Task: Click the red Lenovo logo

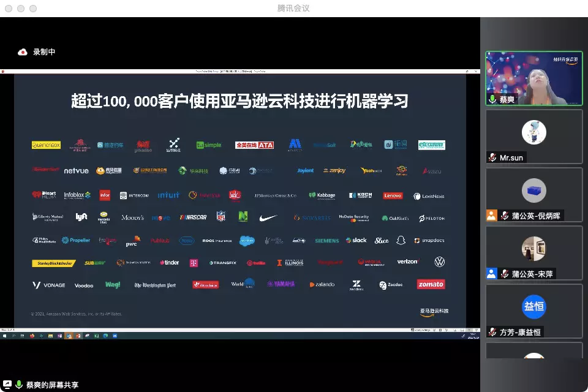Action: 393,195
